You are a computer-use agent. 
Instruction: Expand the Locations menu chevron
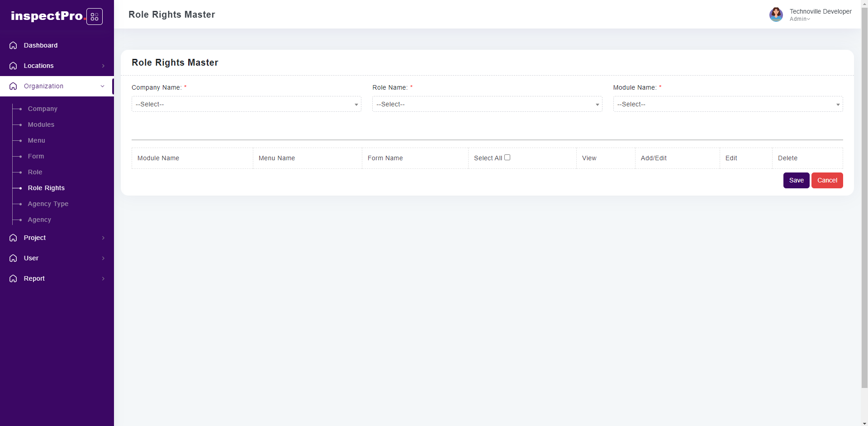103,66
